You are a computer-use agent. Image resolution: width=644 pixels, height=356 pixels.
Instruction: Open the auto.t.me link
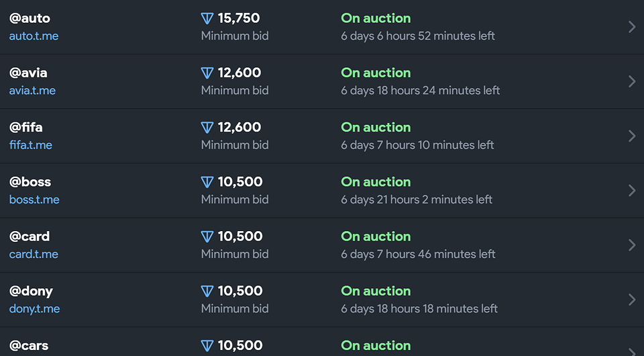pos(34,36)
